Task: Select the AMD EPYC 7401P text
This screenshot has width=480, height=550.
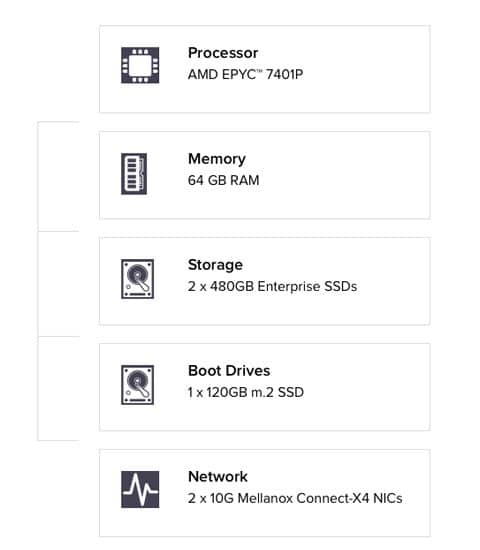Action: coord(245,74)
